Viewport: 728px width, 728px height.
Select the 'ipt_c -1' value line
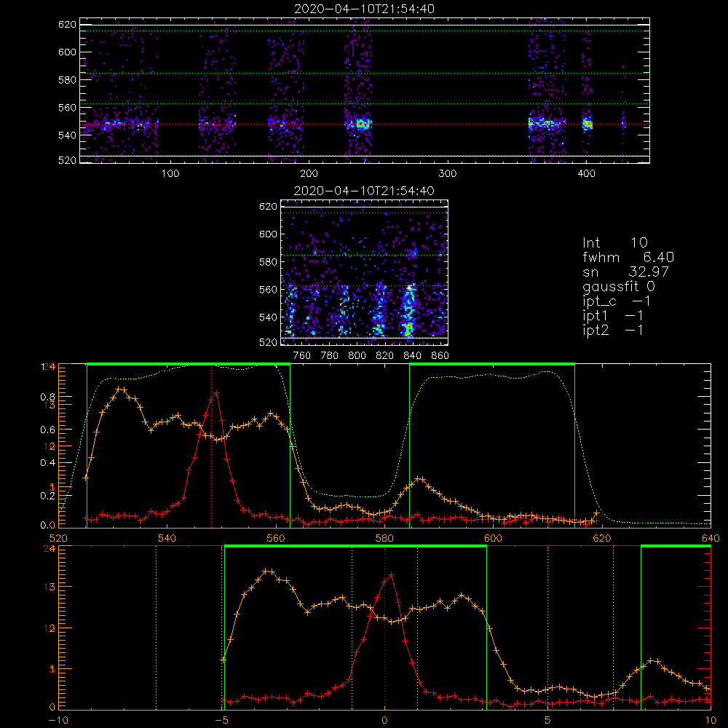pos(617,301)
